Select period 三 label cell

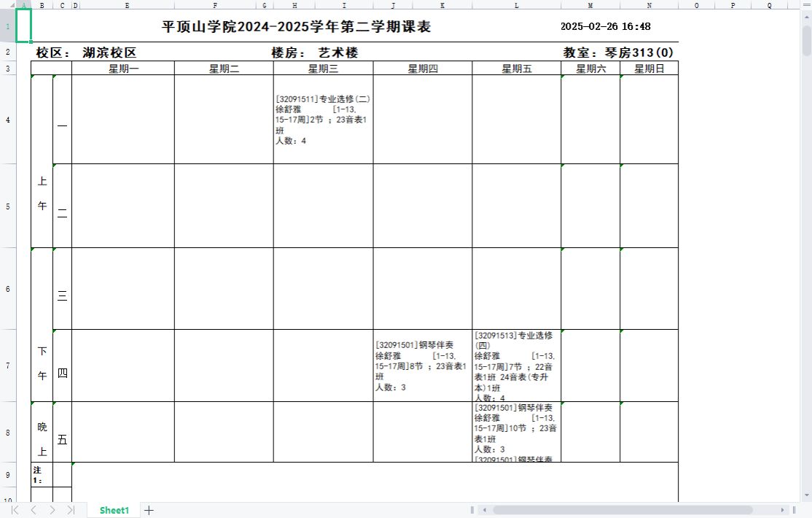62,289
